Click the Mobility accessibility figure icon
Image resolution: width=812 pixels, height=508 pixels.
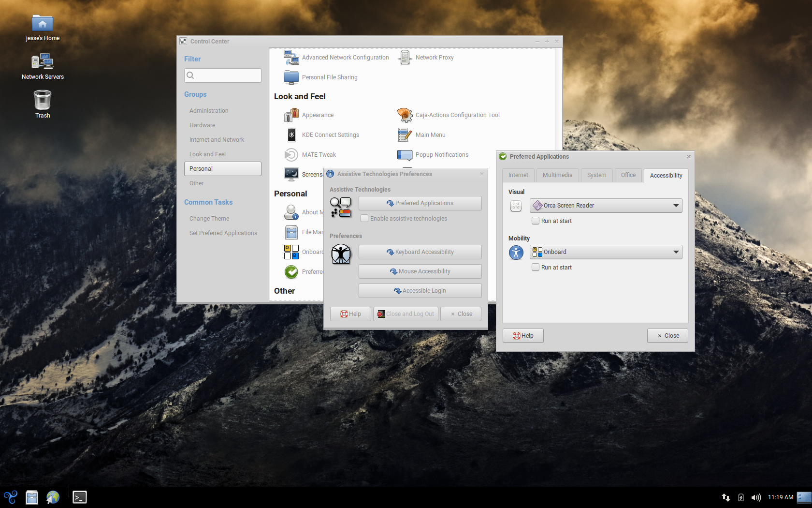[x=516, y=253]
